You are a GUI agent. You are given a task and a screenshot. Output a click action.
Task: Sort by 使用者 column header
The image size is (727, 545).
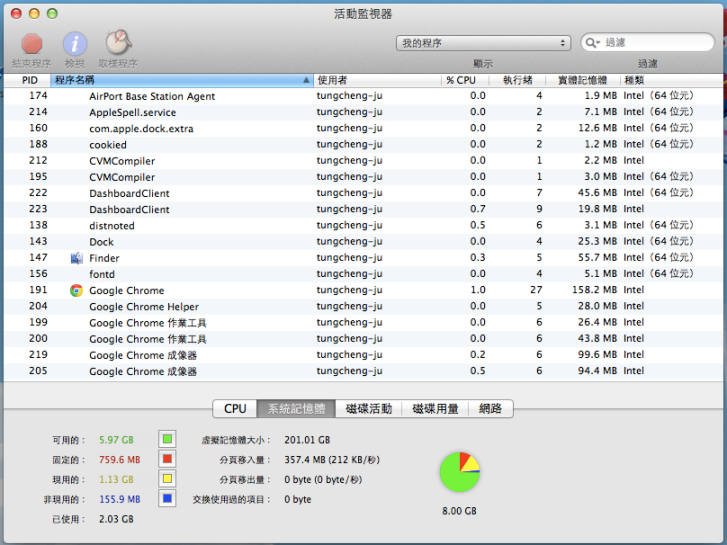click(x=377, y=80)
